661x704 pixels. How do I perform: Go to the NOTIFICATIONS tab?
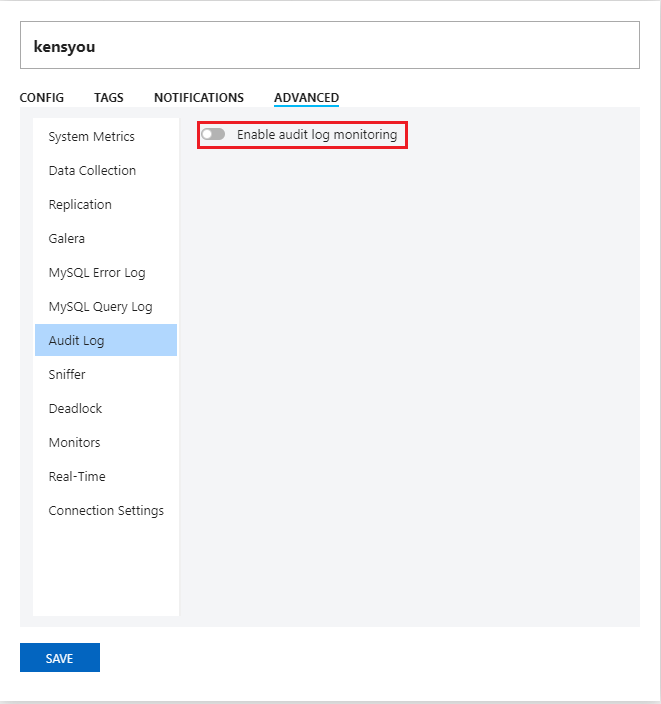click(199, 97)
